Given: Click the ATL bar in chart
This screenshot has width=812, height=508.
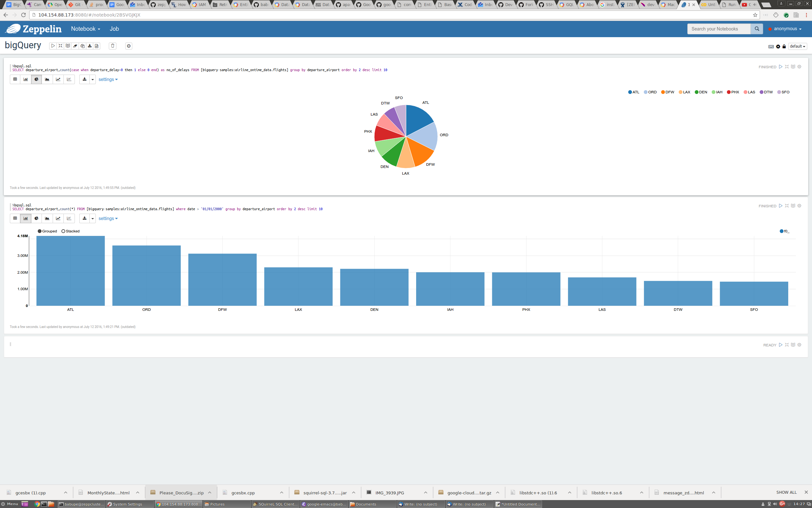Looking at the screenshot, I should click(x=70, y=271).
